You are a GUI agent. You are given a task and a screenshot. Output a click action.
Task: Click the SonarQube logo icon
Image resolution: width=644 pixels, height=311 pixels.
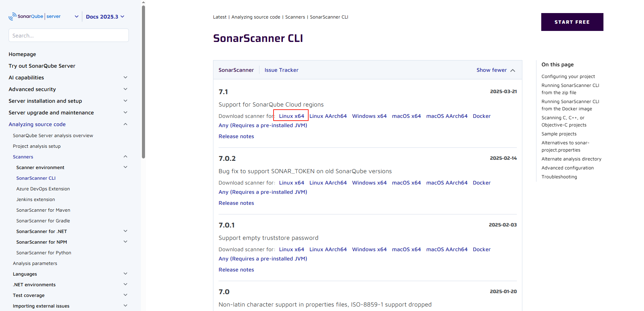(x=13, y=16)
